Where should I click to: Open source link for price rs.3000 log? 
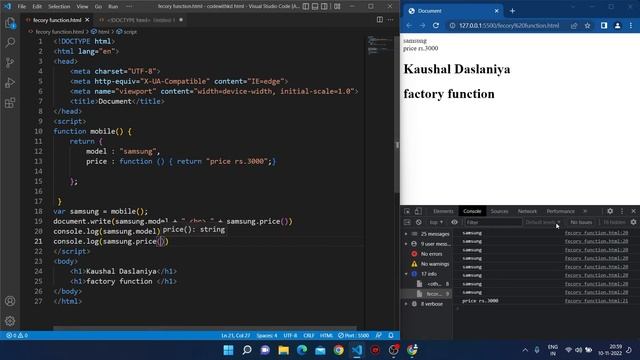click(x=596, y=301)
